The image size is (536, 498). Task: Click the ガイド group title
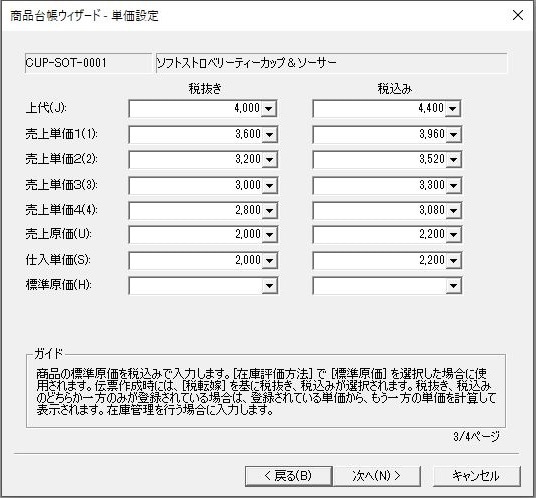(x=49, y=353)
